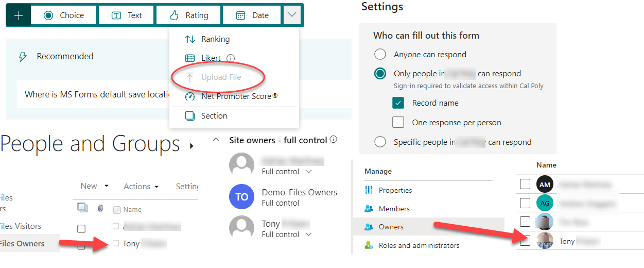
Task: Select Specific people can respond
Action: coord(380,142)
